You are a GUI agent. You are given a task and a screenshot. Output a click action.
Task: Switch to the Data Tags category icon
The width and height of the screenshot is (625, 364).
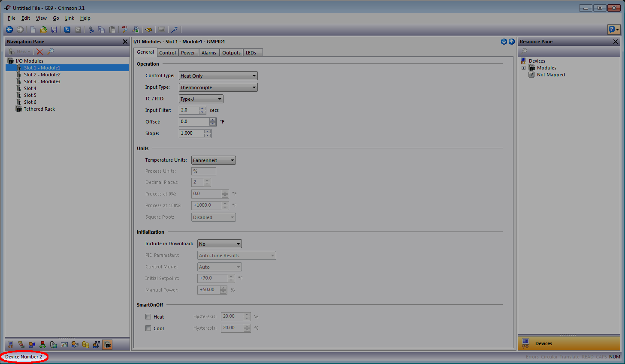pyautogui.click(x=21, y=345)
